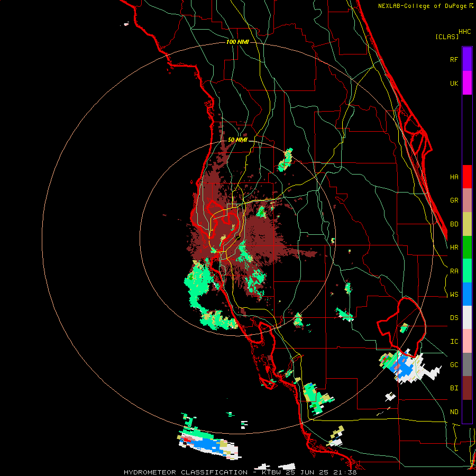Click the 'GR' legend label
Viewport: 476px width, 476px height.
pos(454,200)
